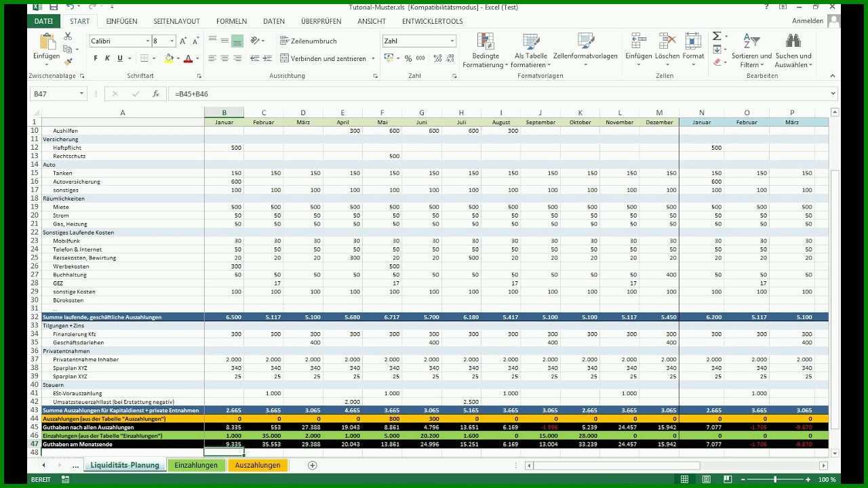This screenshot has width=868, height=488.
Task: Click the macro recording icon in status bar
Action: tap(66, 480)
